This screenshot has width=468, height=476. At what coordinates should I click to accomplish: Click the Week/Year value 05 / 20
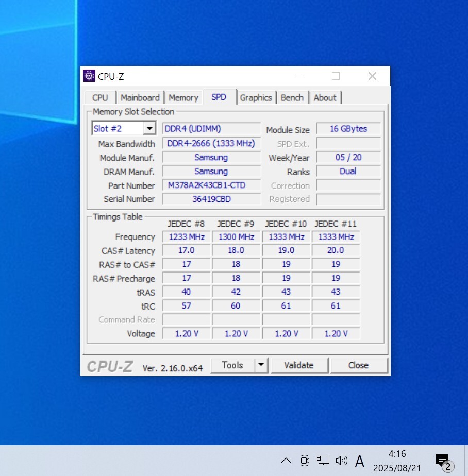[x=348, y=157]
